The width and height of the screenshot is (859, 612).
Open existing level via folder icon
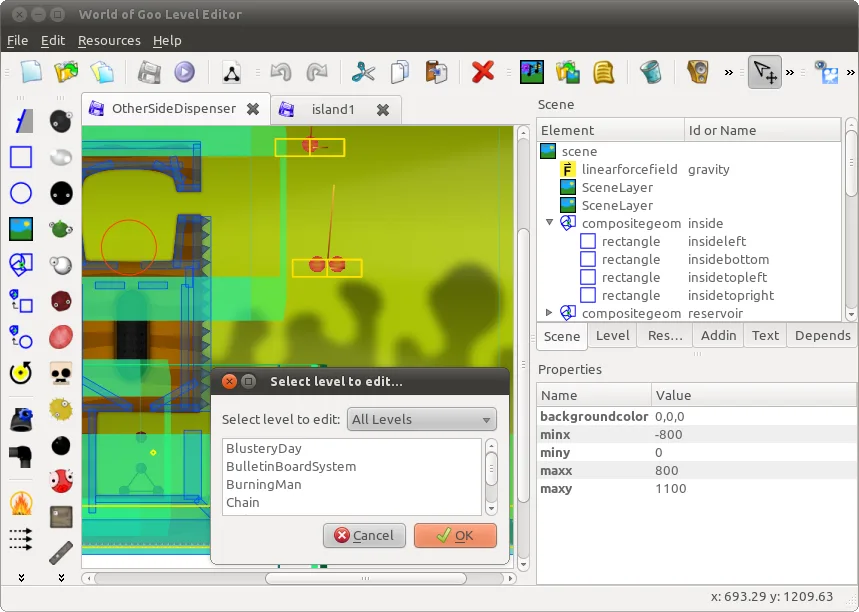pos(66,72)
